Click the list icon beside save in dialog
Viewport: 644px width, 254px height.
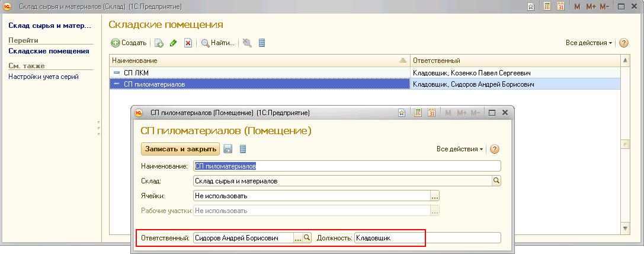tap(243, 149)
